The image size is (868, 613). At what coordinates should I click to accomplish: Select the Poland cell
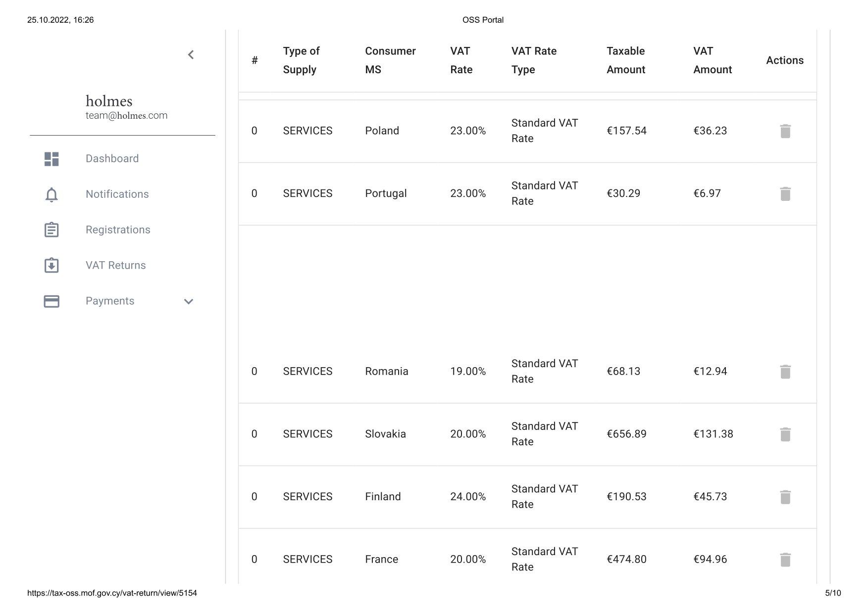click(382, 131)
